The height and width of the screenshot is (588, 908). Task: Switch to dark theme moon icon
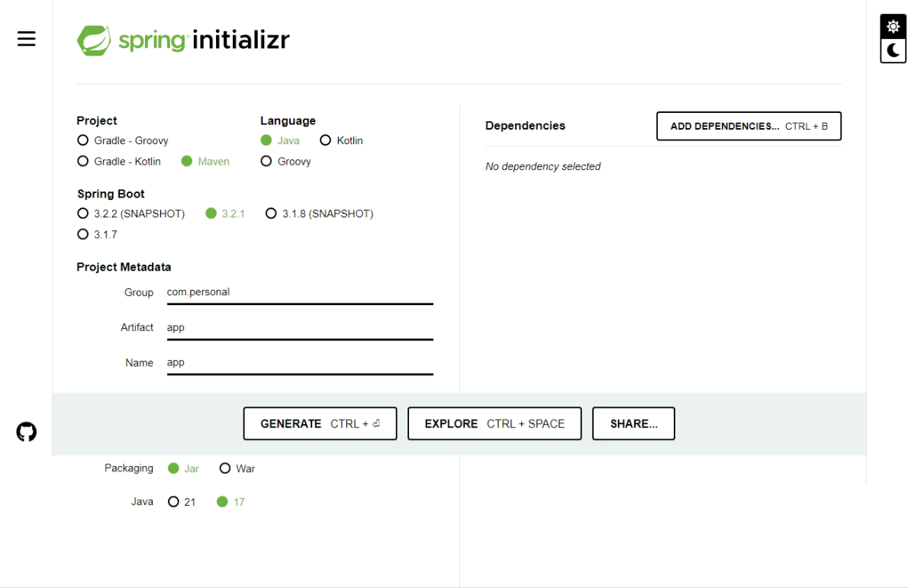[893, 51]
